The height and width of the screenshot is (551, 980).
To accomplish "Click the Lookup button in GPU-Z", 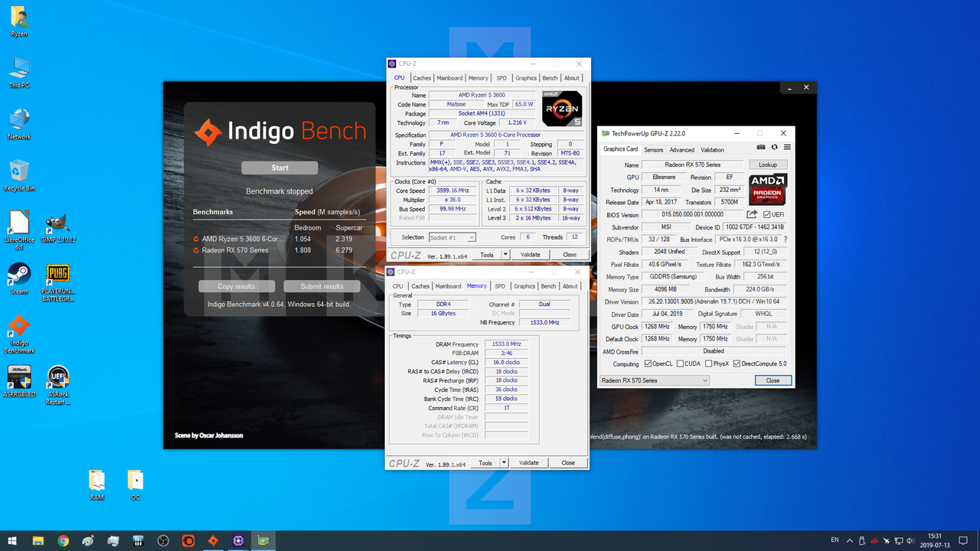I will [x=768, y=165].
